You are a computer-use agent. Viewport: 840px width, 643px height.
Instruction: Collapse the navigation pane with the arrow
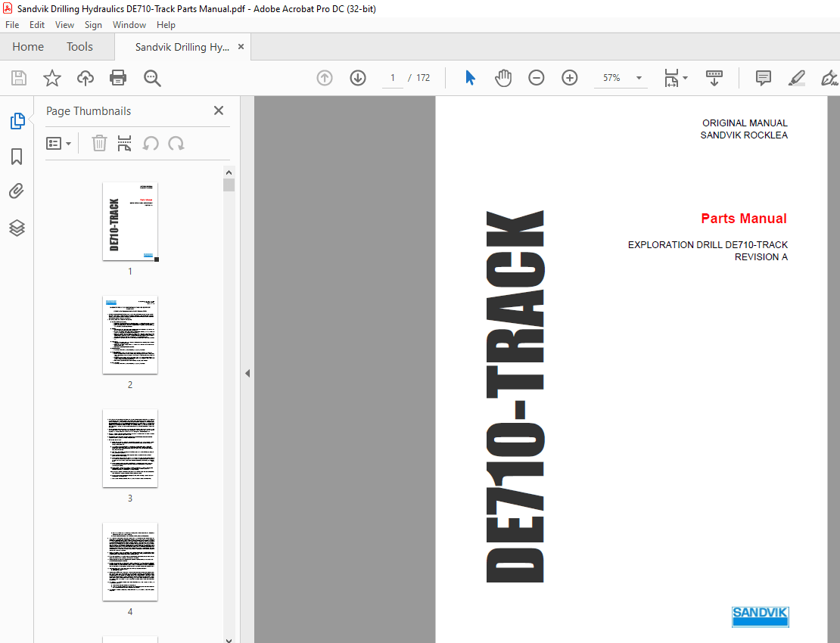pos(247,373)
